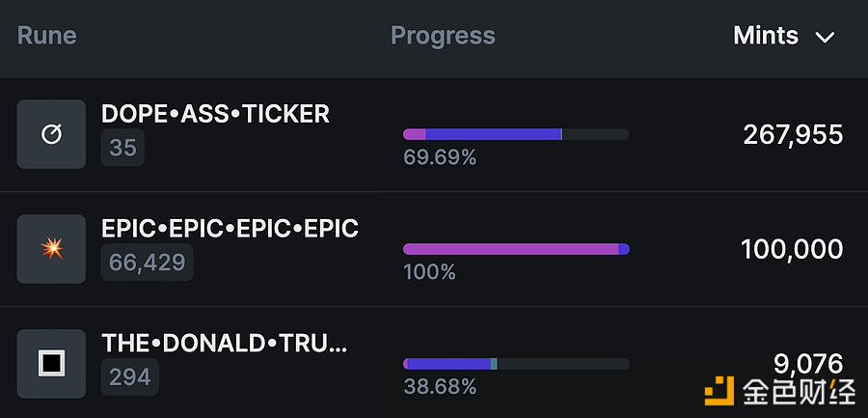Click the 100,000 mints value

[792, 249]
